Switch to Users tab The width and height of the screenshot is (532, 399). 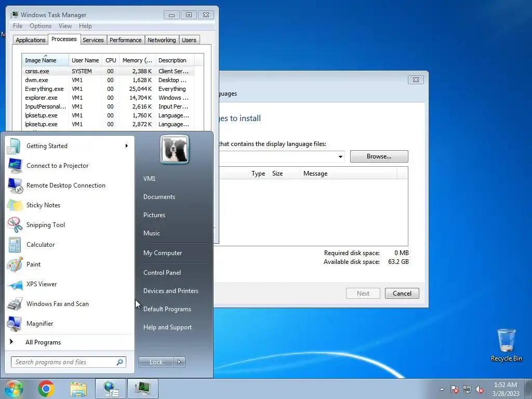point(189,40)
